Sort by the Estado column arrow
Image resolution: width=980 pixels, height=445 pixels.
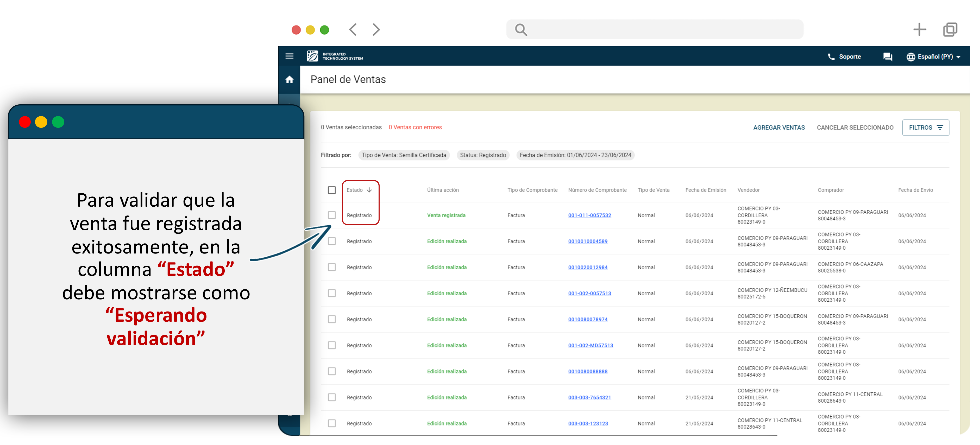pyautogui.click(x=369, y=190)
